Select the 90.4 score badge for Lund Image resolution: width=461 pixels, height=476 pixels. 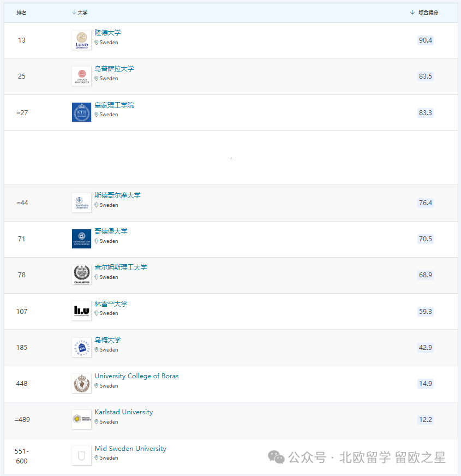[x=426, y=40]
